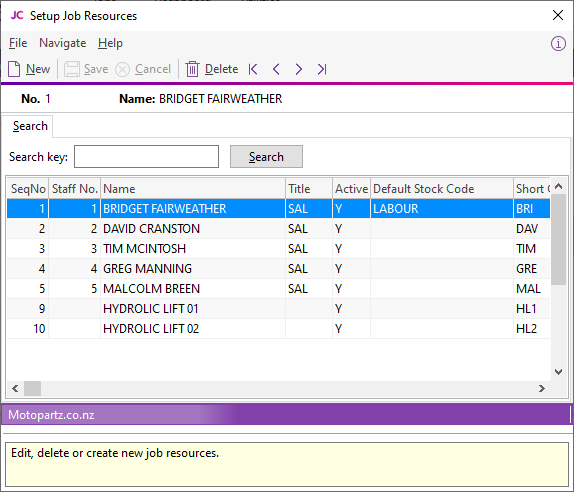Click the HL2 short code cell
Image resolution: width=574 pixels, height=492 pixels.
click(532, 329)
